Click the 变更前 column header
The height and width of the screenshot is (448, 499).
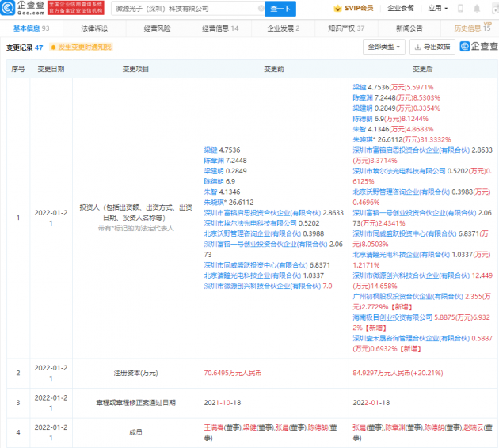click(274, 69)
